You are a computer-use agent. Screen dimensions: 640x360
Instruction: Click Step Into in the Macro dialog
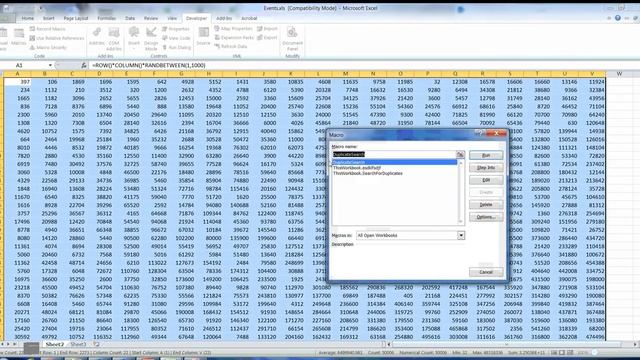point(486,167)
